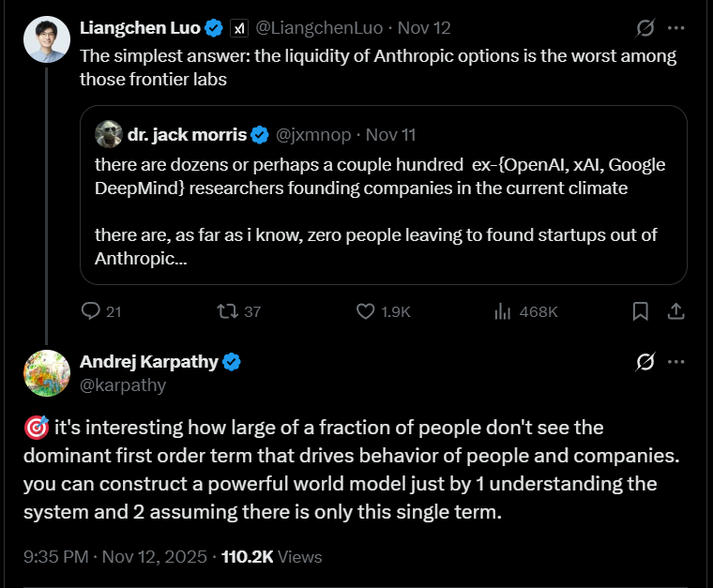
Task: Share Liangchen Luo's post via upload icon
Action: (676, 311)
